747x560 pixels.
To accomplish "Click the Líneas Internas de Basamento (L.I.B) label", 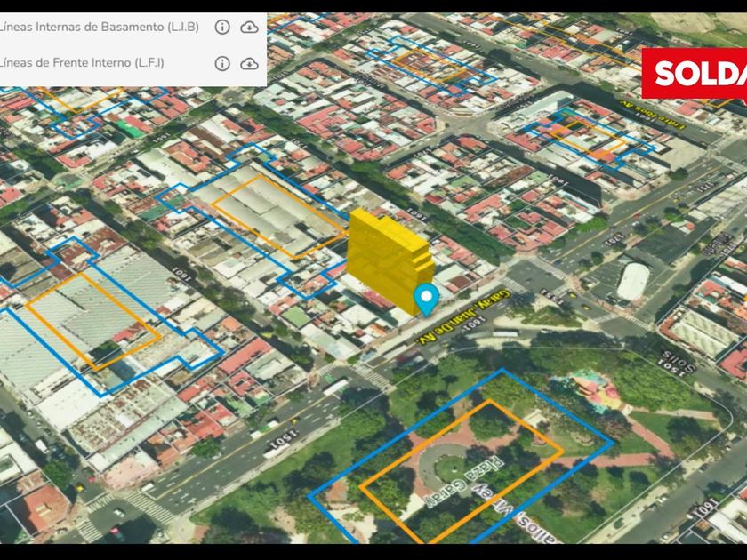I will 99,28.
